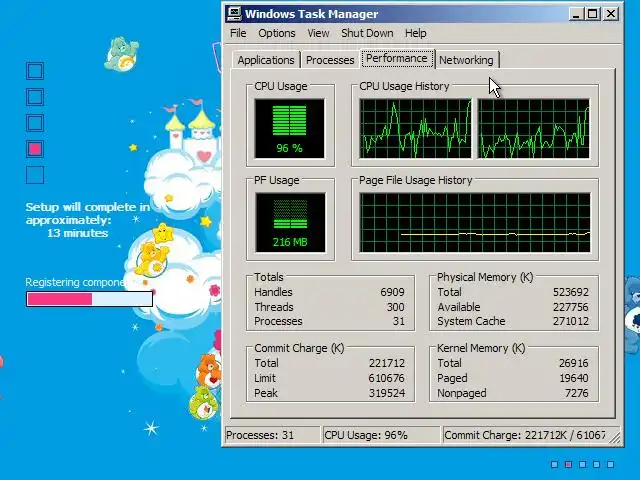Click status bar text Processes: 31
Image resolution: width=640 pixels, height=480 pixels.
tap(260, 435)
